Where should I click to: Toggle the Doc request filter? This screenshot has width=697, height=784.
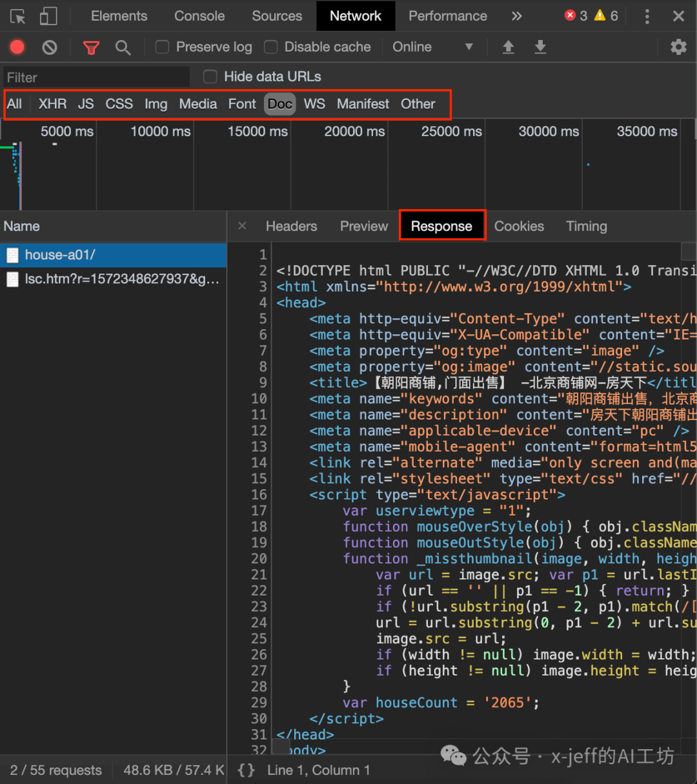coord(280,104)
